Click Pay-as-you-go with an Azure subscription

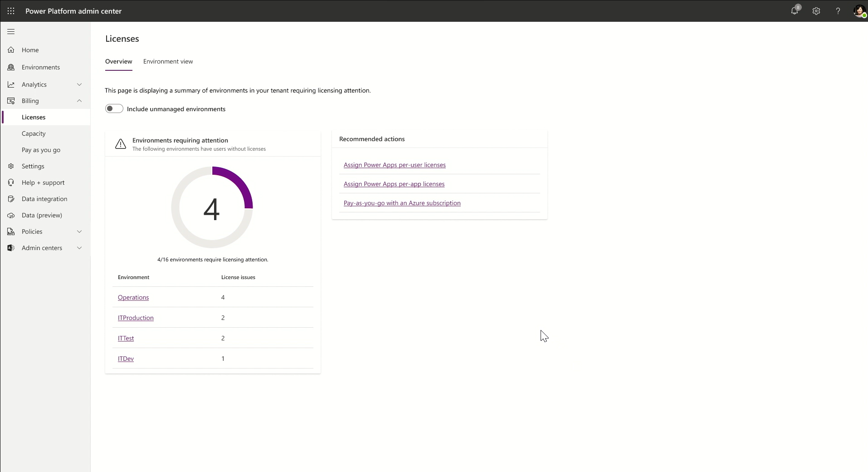pos(402,203)
